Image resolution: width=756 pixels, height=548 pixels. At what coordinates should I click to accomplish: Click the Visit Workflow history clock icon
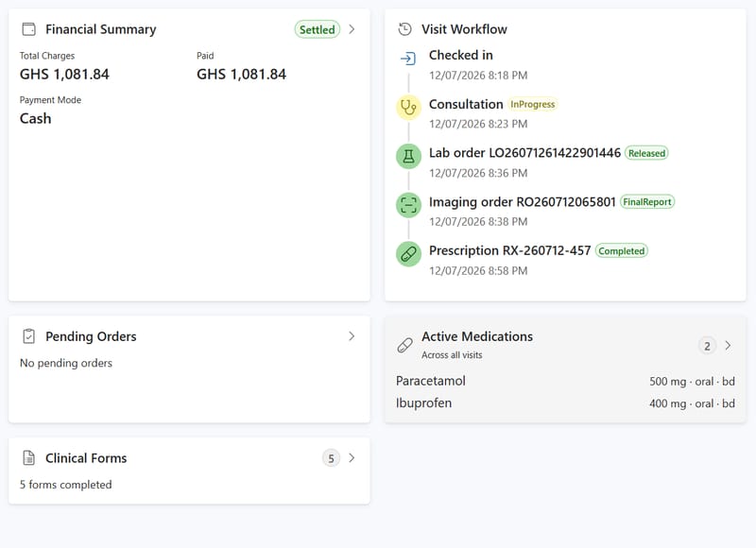[405, 29]
